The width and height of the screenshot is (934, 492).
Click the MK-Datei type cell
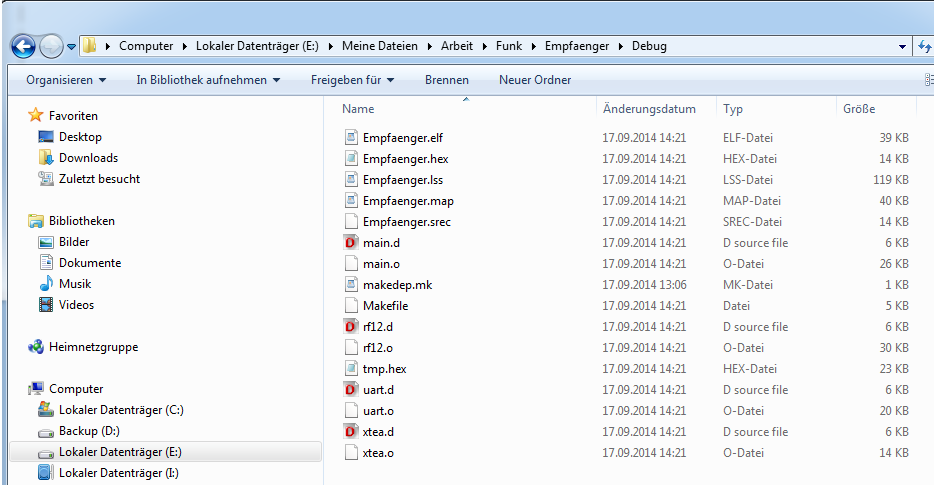(748, 285)
